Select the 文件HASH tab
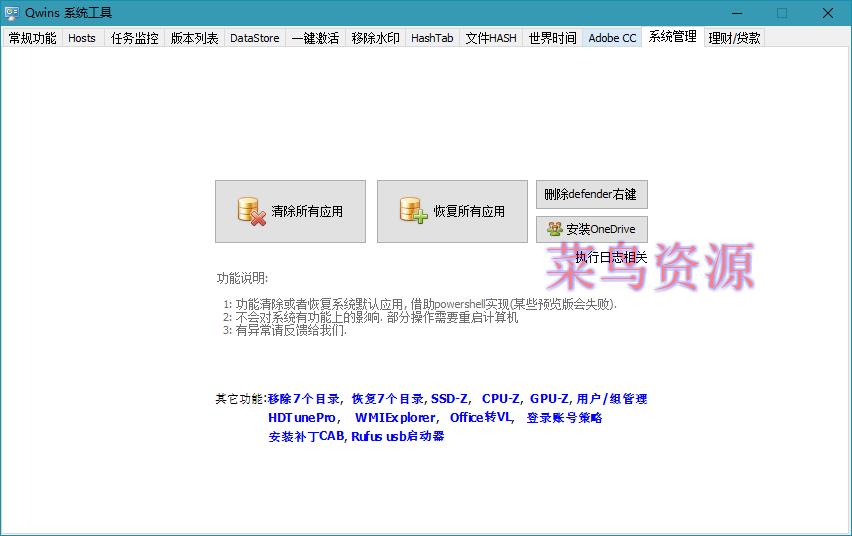The height and width of the screenshot is (536, 852). point(491,38)
